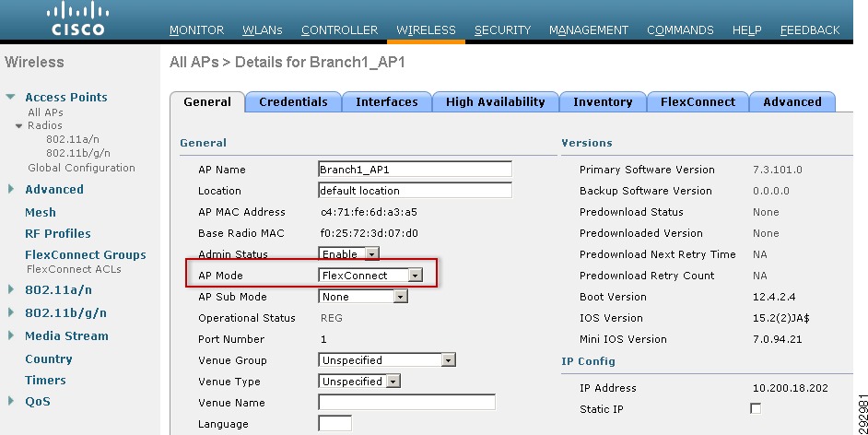Select the AP MAC address c4:71:fe:6d:a3:a5
Viewport: 868px width, 435px height.
[369, 212]
